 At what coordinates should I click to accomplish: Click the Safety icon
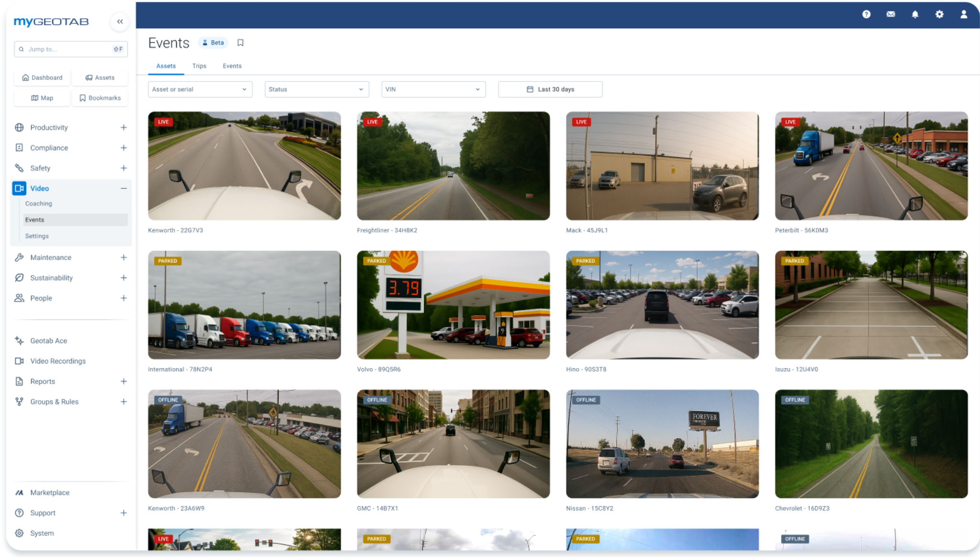coord(19,168)
